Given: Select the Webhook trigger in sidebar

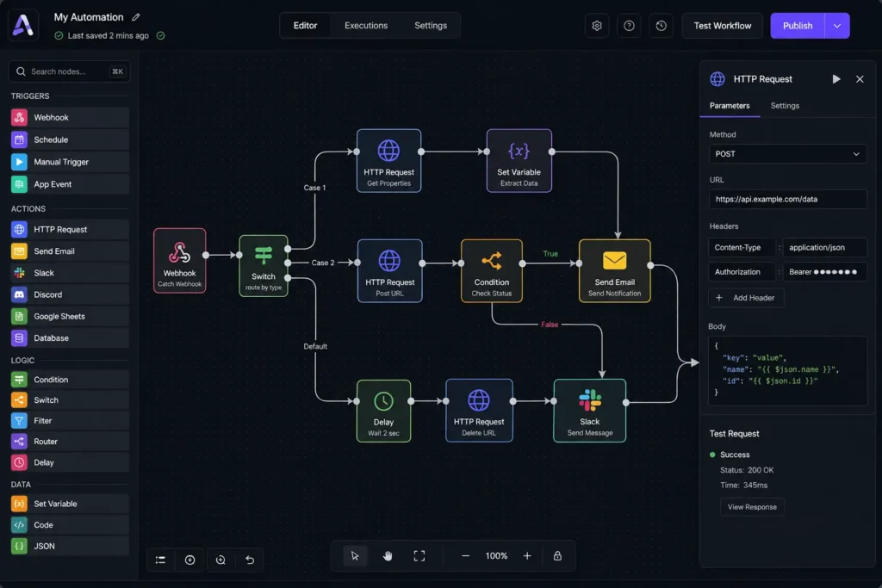Looking at the screenshot, I should [x=70, y=117].
